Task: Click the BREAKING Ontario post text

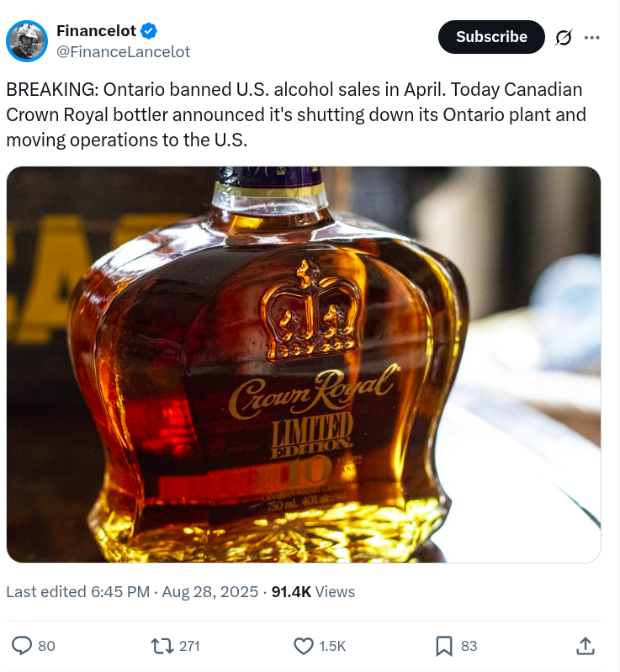Action: click(x=294, y=114)
